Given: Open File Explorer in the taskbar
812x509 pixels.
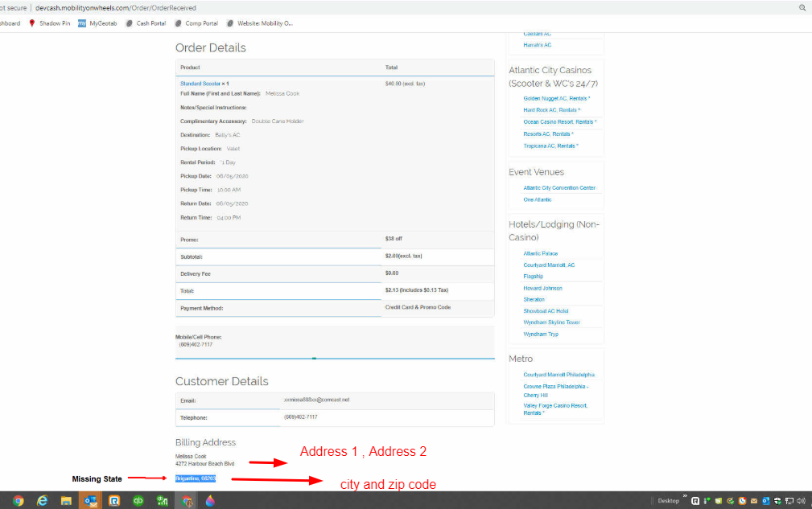Looking at the screenshot, I should click(66, 500).
